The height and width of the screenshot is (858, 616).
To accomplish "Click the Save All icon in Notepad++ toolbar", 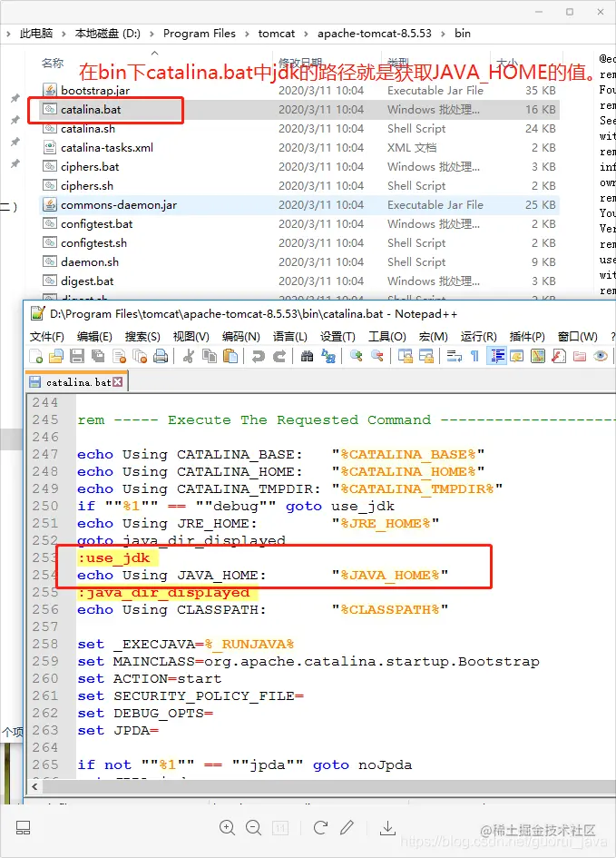I will coord(98,356).
